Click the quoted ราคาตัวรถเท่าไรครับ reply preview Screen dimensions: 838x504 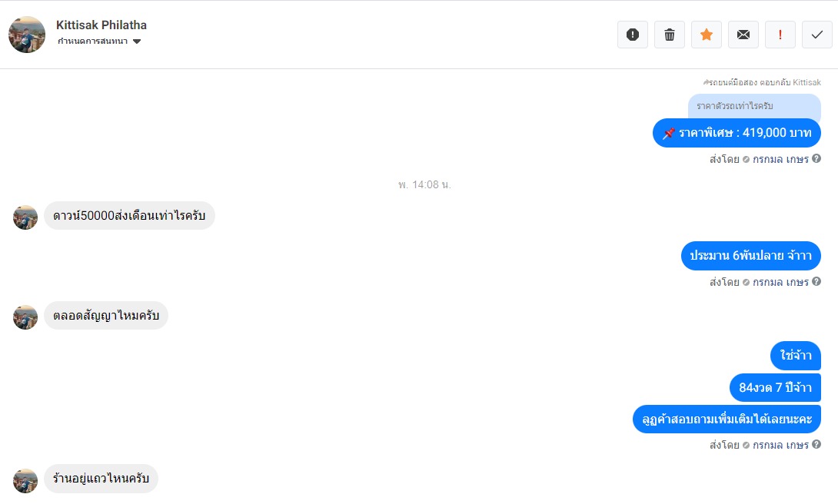753,106
